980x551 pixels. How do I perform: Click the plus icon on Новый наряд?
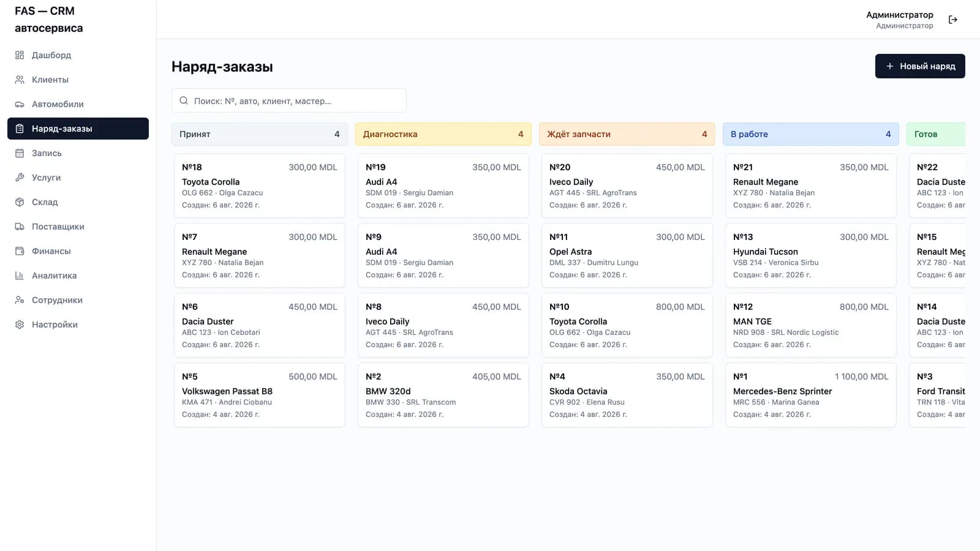click(x=890, y=66)
